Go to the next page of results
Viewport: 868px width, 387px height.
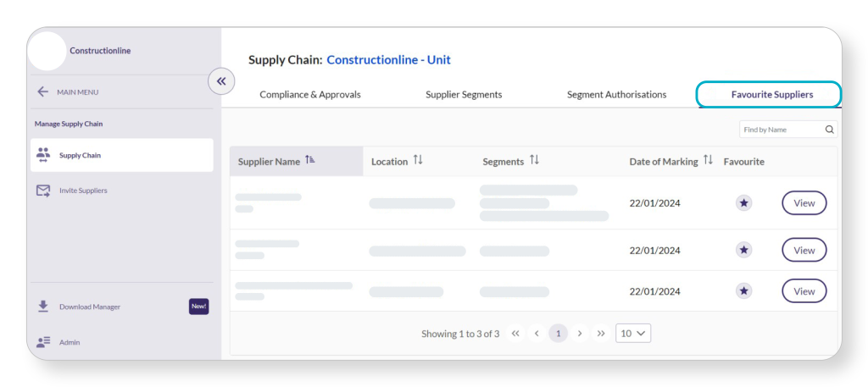(580, 334)
